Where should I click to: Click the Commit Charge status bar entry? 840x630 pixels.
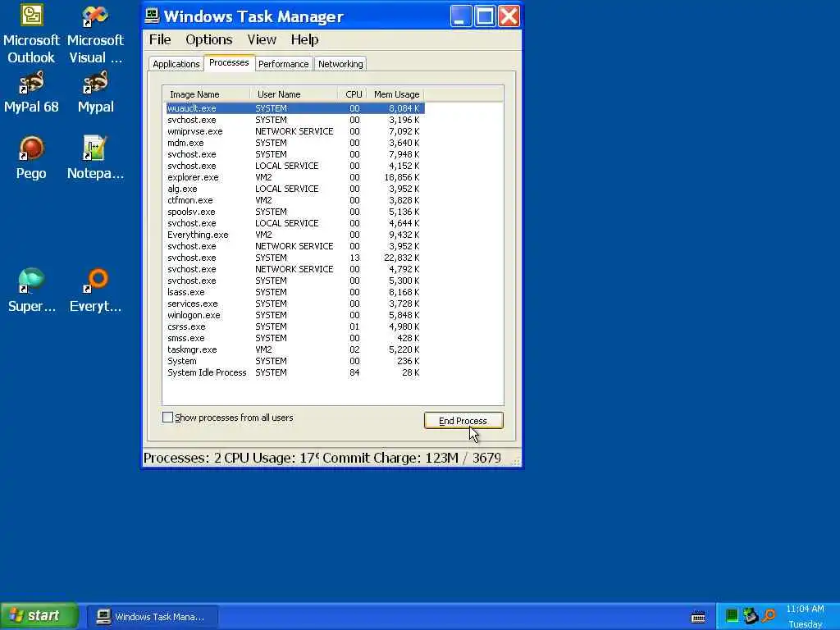pyautogui.click(x=412, y=458)
